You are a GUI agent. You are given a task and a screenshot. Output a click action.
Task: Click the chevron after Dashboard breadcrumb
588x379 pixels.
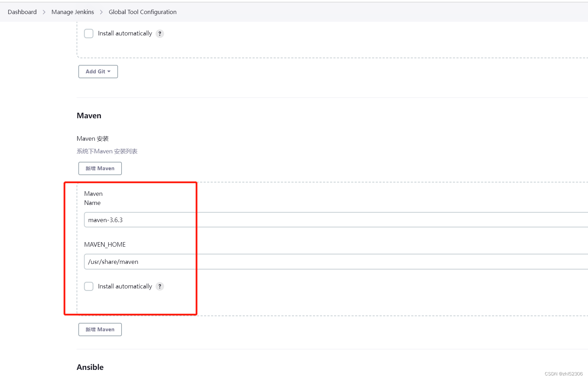click(44, 12)
